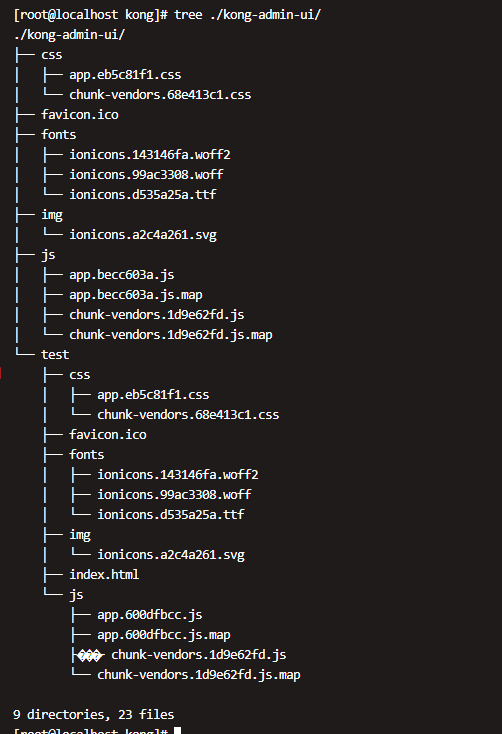Select the app.becc603a.js file
The height and width of the screenshot is (734, 502).
coord(122,275)
